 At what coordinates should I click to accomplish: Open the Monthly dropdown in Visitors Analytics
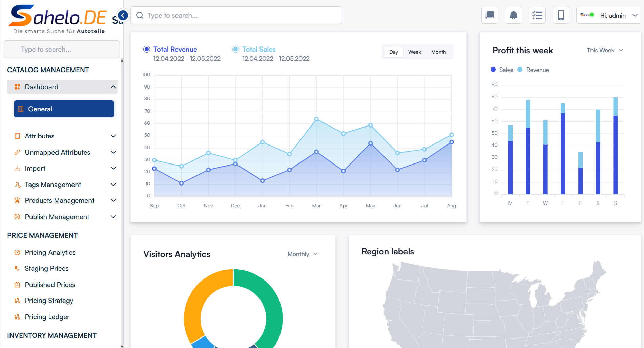click(x=303, y=254)
